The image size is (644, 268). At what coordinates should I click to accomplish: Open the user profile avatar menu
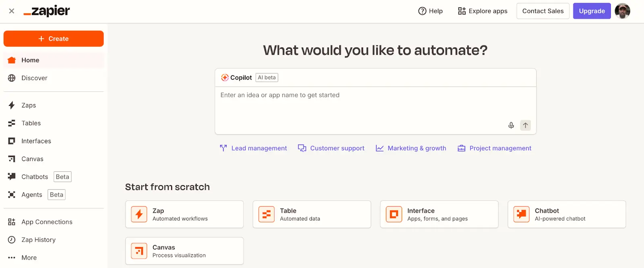(x=623, y=11)
